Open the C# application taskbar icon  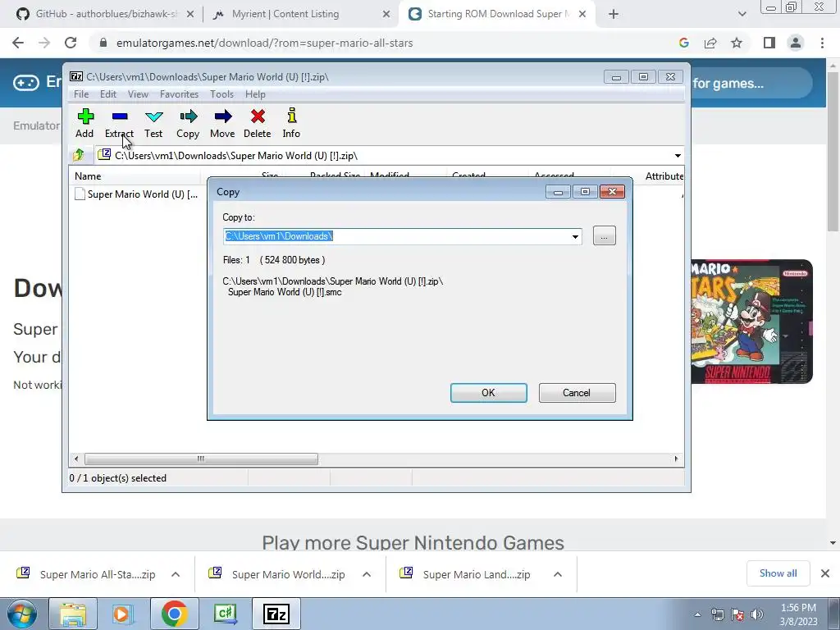[225, 614]
